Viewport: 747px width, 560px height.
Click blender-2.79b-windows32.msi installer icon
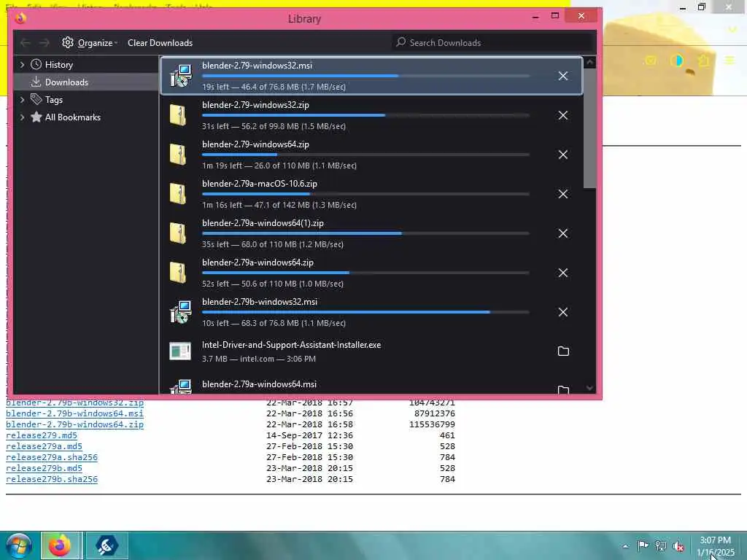pos(181,312)
